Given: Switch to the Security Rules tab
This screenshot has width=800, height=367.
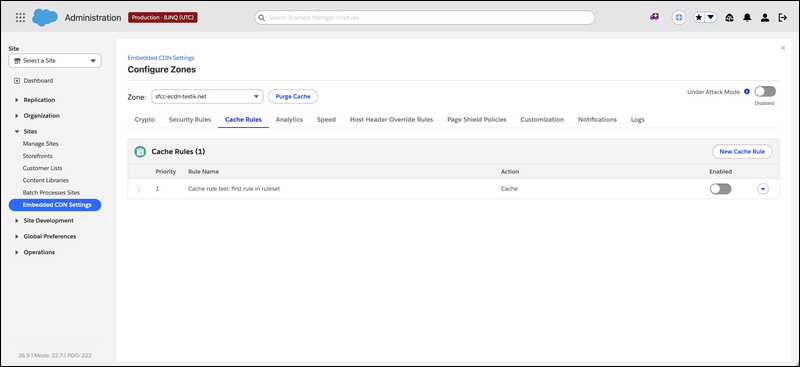Looking at the screenshot, I should pos(190,119).
